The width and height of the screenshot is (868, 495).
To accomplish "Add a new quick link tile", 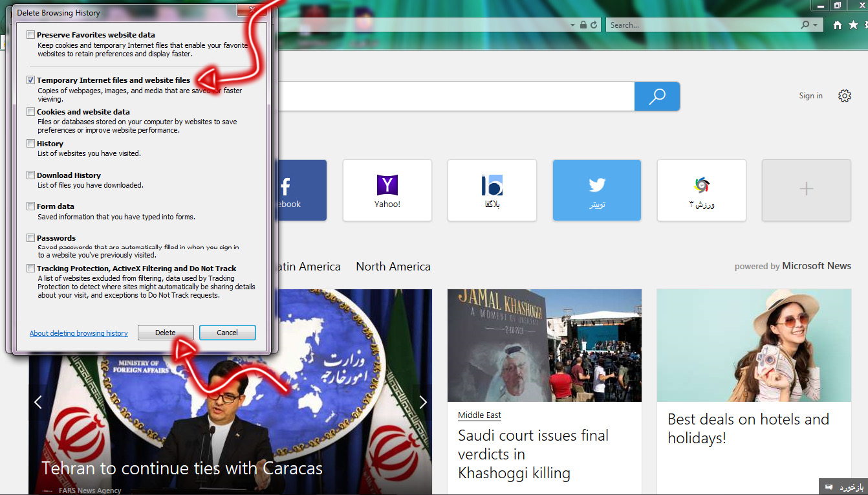I will click(x=807, y=190).
